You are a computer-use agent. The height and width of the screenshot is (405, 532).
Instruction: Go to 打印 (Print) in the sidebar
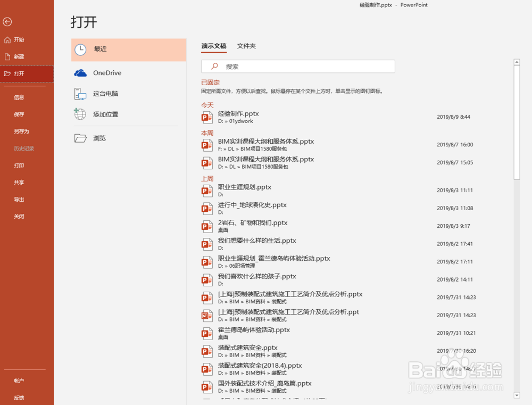pos(19,165)
